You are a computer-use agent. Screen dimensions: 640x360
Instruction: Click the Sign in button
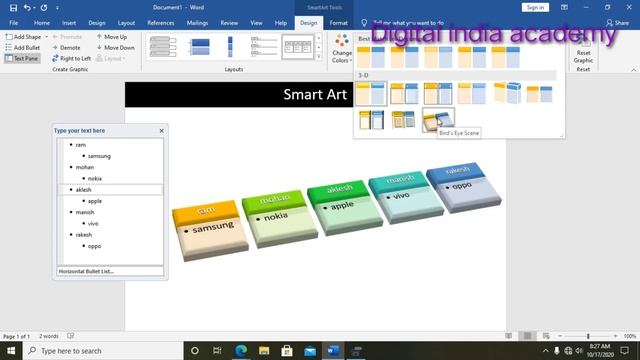tap(535, 7)
